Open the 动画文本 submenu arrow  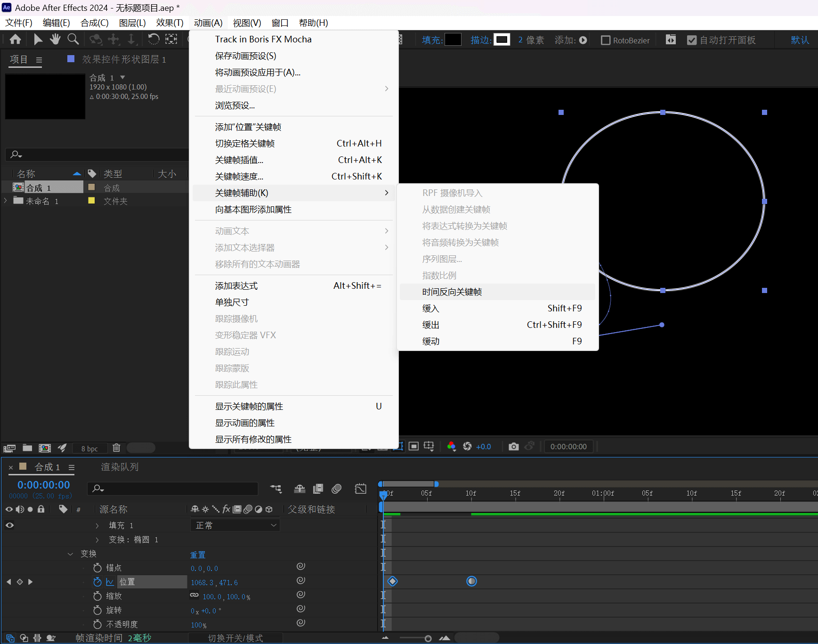tap(386, 231)
